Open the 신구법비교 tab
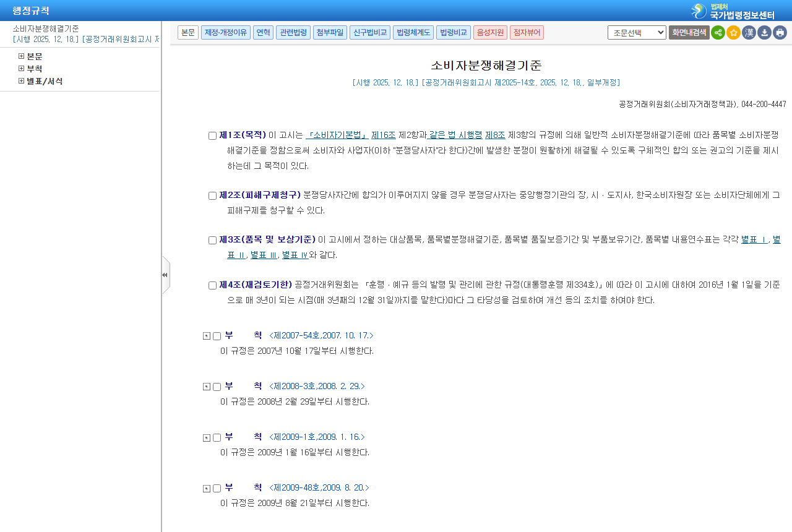 point(370,32)
